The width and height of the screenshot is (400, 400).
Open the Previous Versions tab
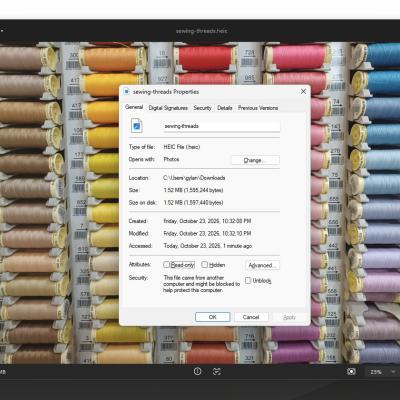point(258,108)
